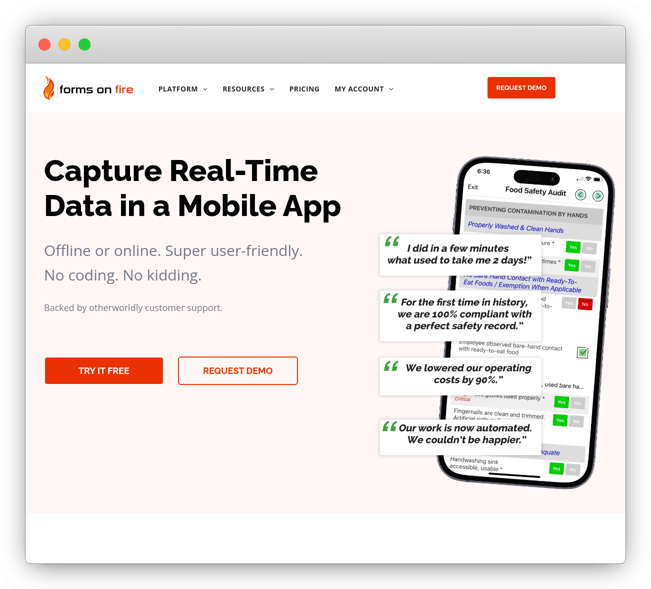The width and height of the screenshot is (651, 589).
Task: Click 'PREVENTING CONTAMINATION BY HANDS' section header
Action: [x=528, y=211]
